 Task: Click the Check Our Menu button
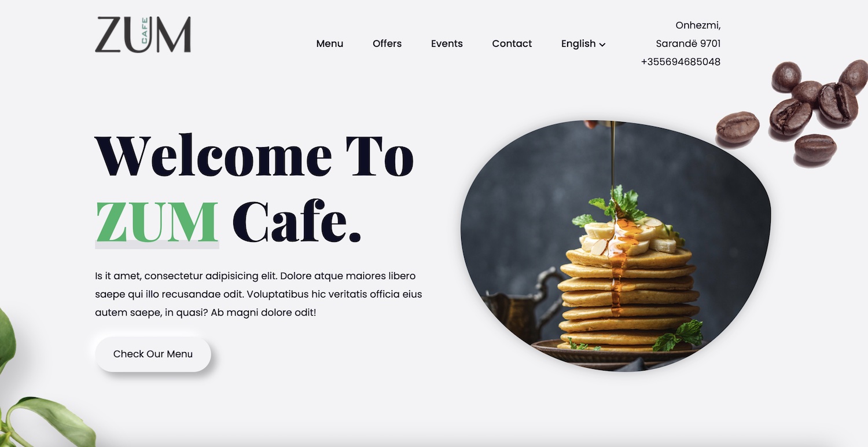[x=153, y=354]
